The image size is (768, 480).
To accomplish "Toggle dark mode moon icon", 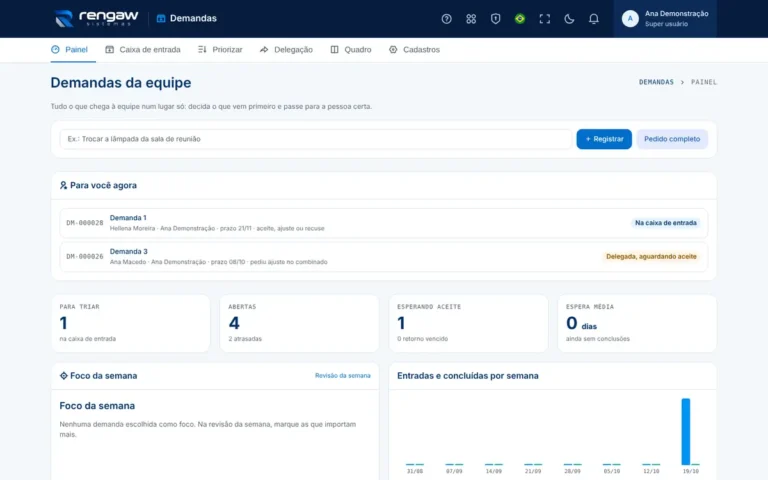I will coord(569,19).
